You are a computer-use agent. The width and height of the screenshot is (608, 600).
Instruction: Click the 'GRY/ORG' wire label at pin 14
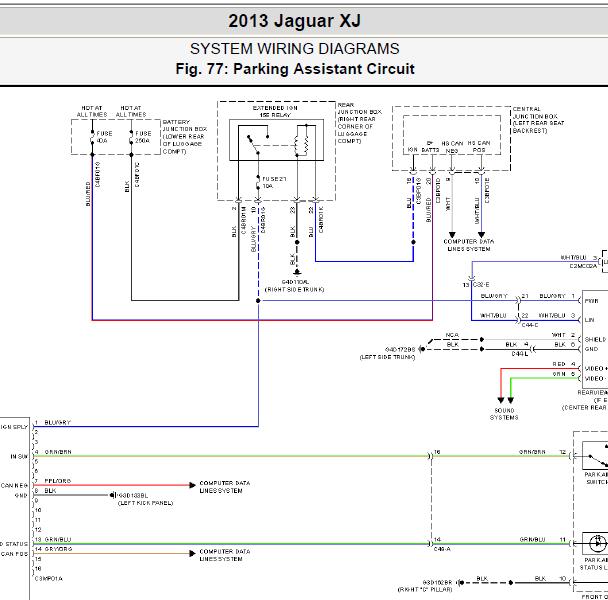coord(58,549)
